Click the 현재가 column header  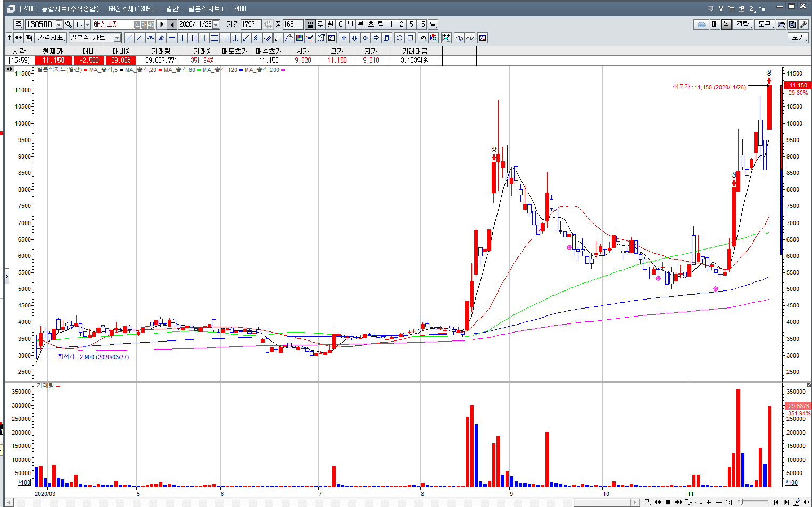coord(53,51)
